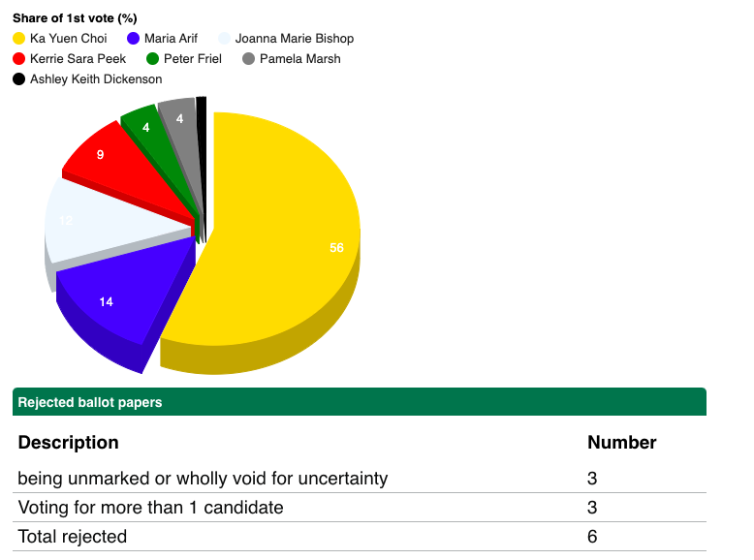Toggle the Joanna Marie Bishop legend label
Screen dimensions: 754x560
coord(295,39)
